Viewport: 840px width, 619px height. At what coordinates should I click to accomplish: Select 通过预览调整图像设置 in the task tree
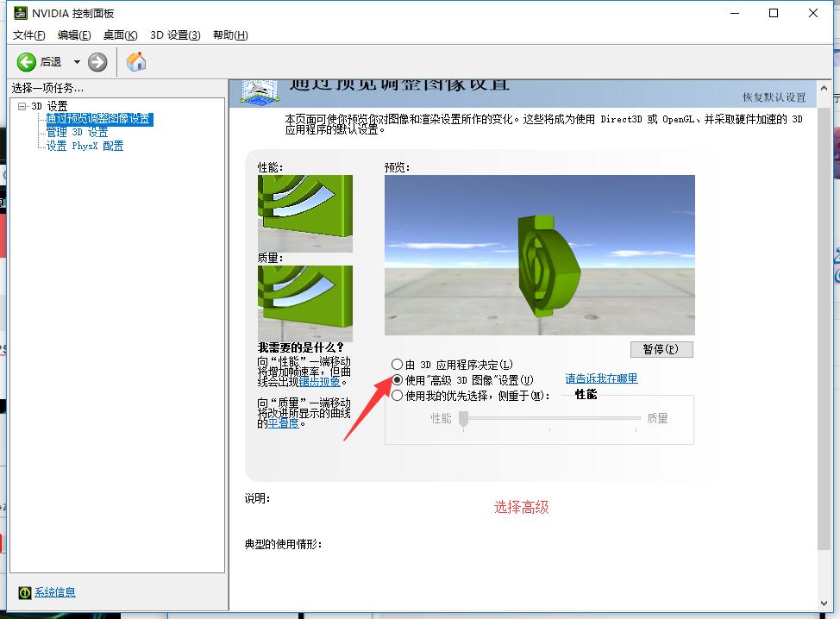point(100,119)
